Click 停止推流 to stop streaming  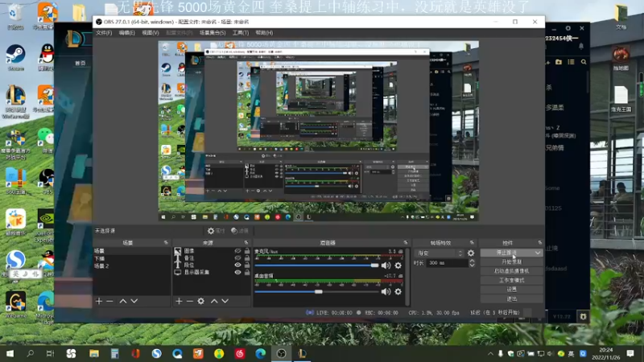pyautogui.click(x=507, y=253)
